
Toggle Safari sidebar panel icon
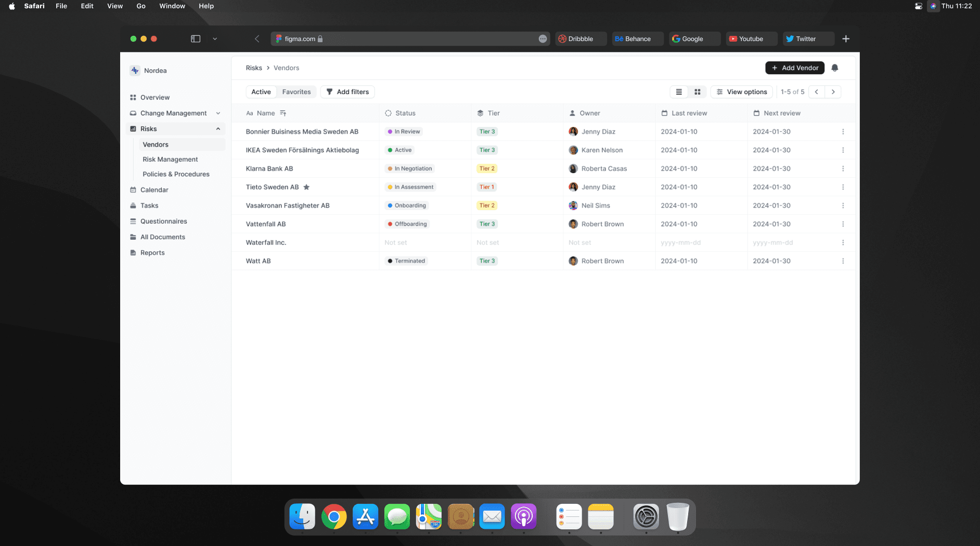click(196, 38)
